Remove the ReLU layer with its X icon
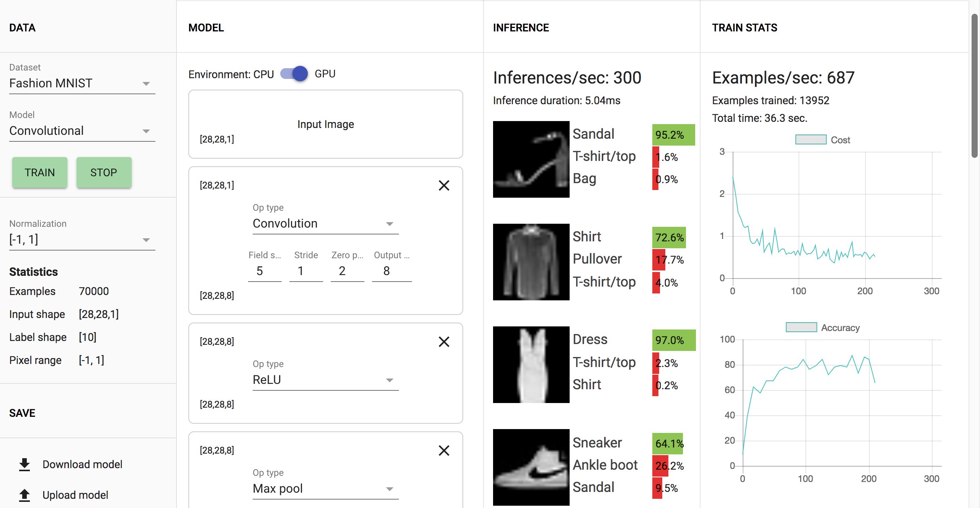980x508 pixels. click(x=444, y=342)
